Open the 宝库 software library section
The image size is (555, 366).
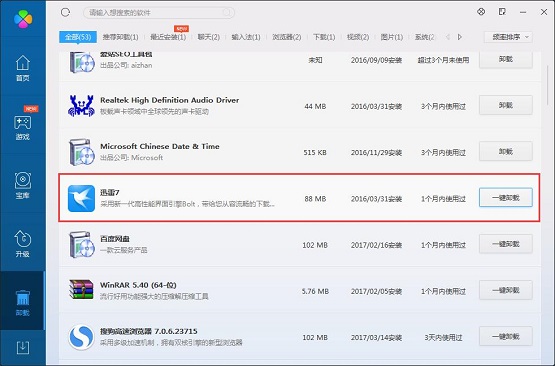(x=23, y=185)
